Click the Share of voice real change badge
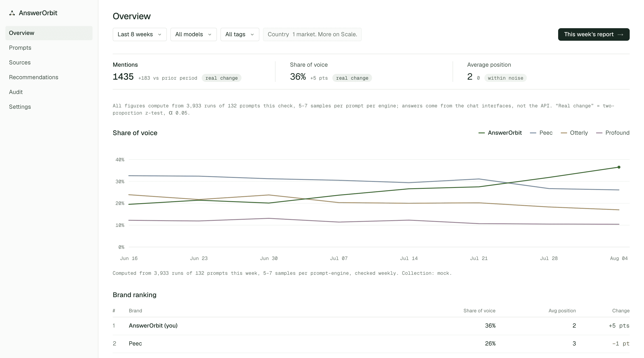The image size is (644, 358). (x=352, y=78)
